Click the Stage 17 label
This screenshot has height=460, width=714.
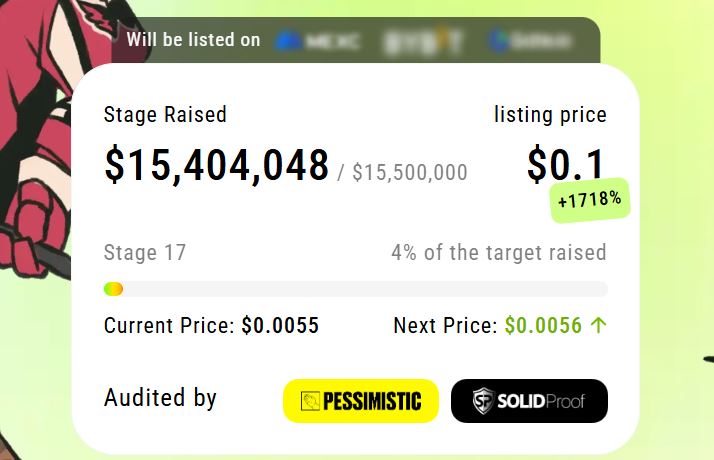[145, 252]
